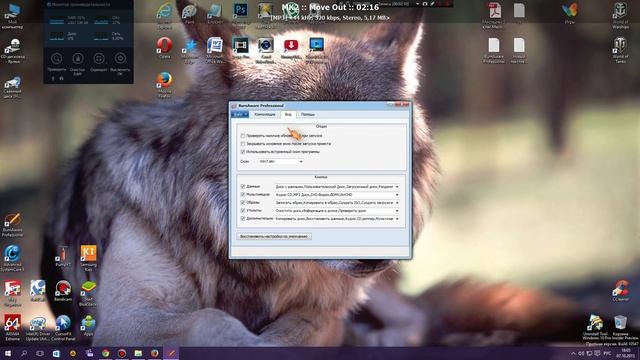Image resolution: width=640 pixels, height=360 pixels.
Task: Switch to Chrome on the taskbar
Action: (x=105, y=353)
